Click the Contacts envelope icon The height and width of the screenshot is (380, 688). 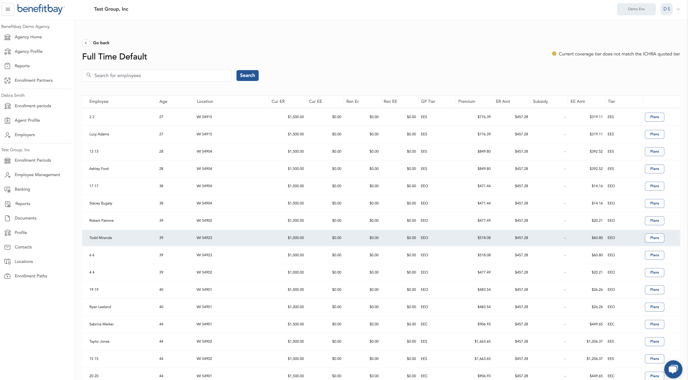click(x=7, y=247)
